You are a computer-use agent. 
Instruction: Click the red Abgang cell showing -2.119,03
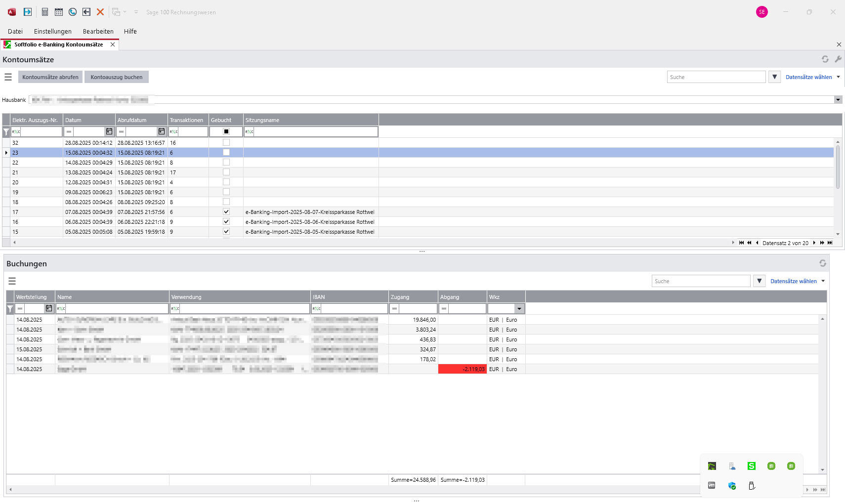click(463, 369)
